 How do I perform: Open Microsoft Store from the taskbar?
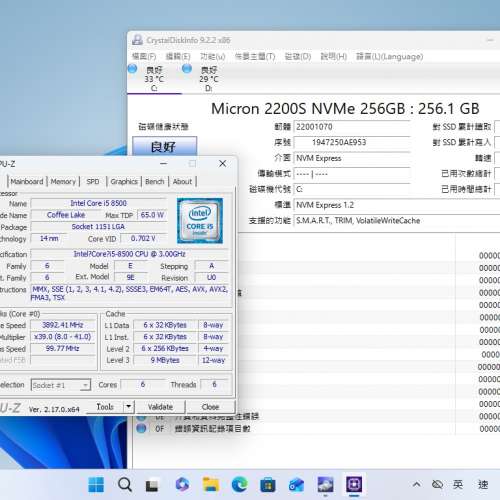tap(268, 485)
